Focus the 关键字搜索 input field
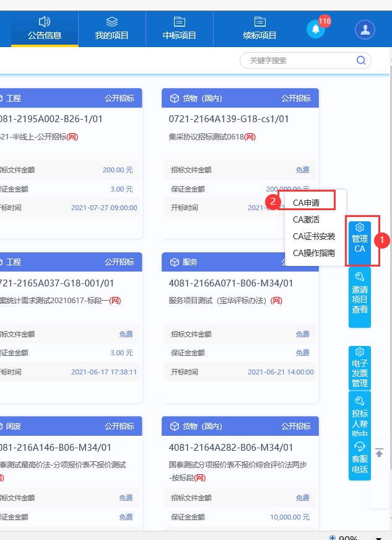Image resolution: width=392 pixels, height=540 pixels. tap(297, 60)
